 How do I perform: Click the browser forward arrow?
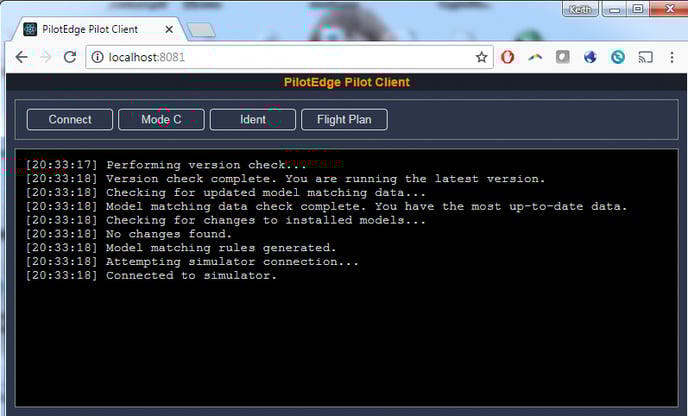coord(46,57)
